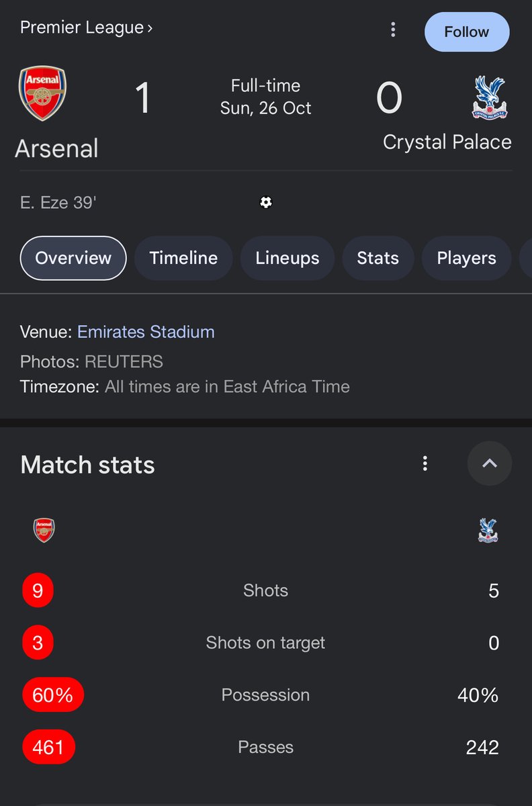Click small Arsenal logo in Match stats
The height and width of the screenshot is (806, 532).
coord(44,530)
